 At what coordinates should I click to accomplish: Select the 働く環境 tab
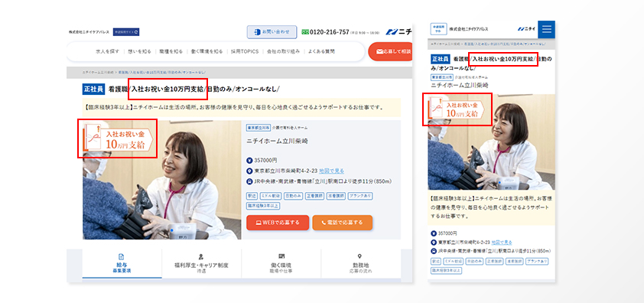pos(281,263)
